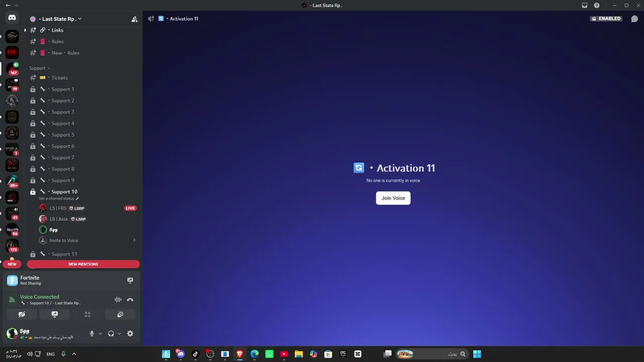Viewport: 644px width, 362px height.
Task: Open the New Rules channel
Action: [x=83, y=53]
